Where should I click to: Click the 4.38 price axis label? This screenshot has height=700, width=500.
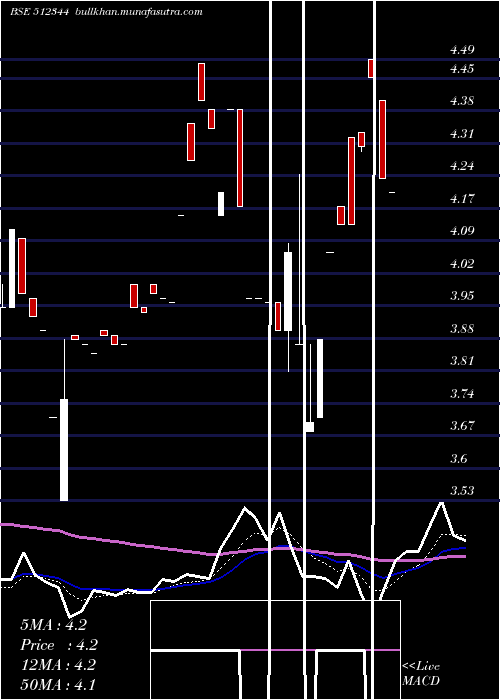[x=462, y=101]
